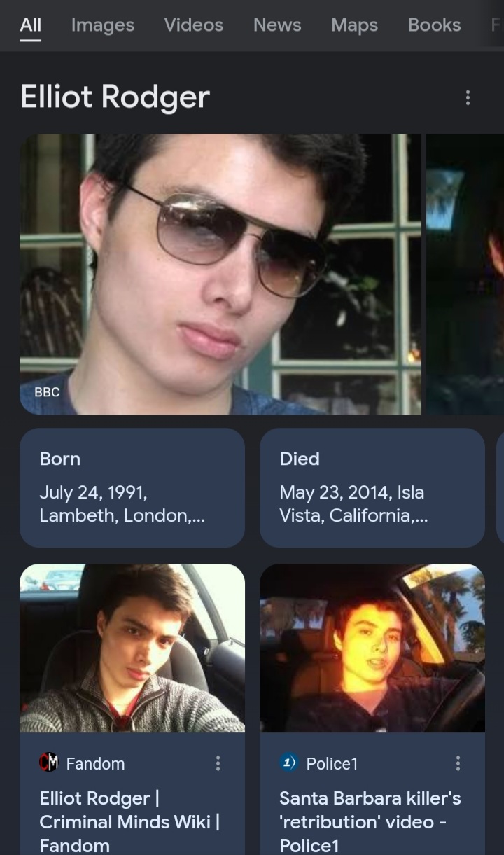Open the Died info card
Screen dimensions: 504x855
coord(372,488)
